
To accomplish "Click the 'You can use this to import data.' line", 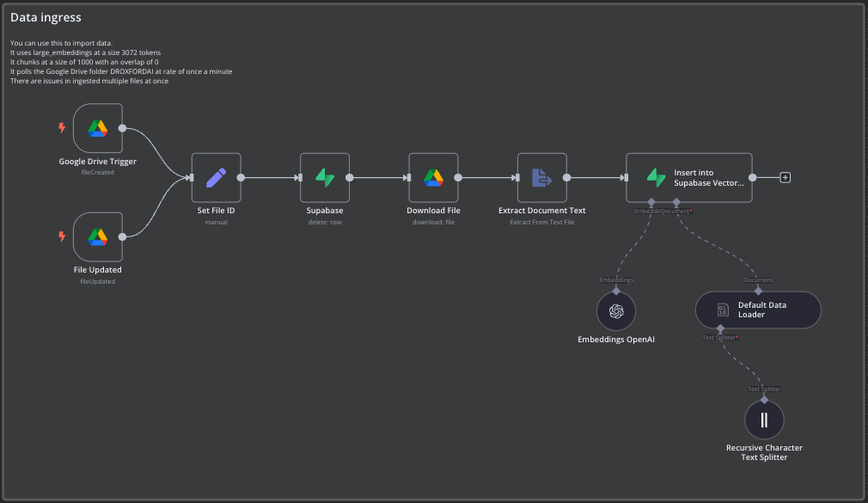I will click(61, 43).
